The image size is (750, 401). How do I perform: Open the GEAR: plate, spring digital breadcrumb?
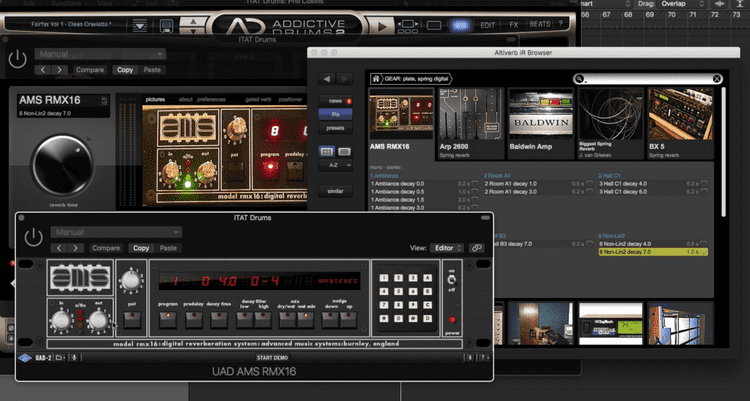(x=415, y=78)
